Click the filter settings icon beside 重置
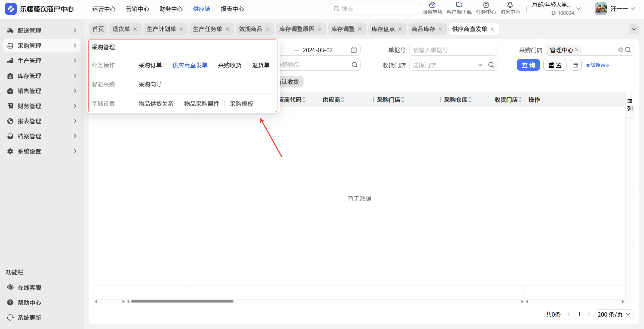 click(576, 65)
